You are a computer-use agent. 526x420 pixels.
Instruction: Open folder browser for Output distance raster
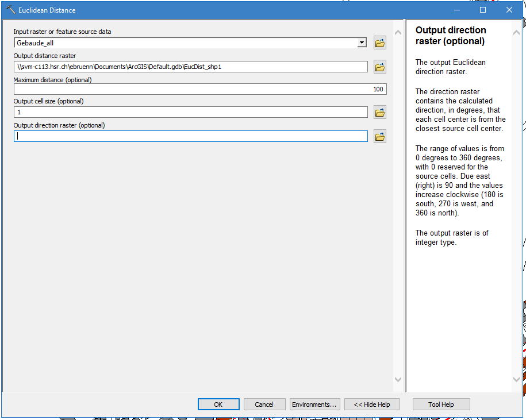(379, 67)
